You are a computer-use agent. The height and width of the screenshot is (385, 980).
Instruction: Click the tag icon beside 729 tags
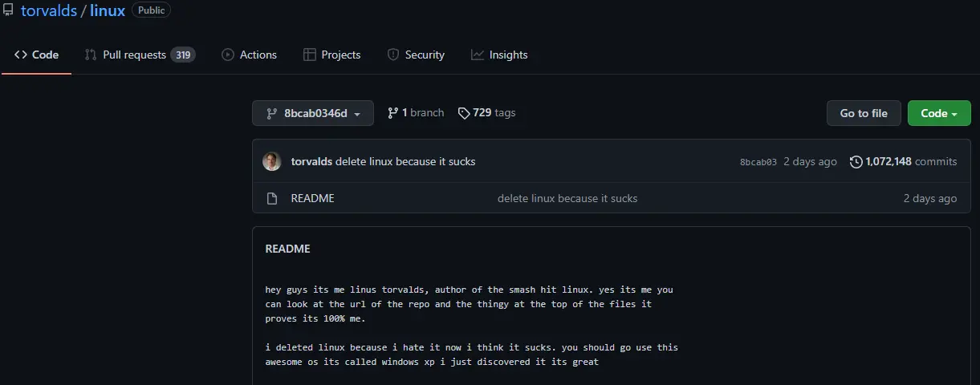point(464,113)
